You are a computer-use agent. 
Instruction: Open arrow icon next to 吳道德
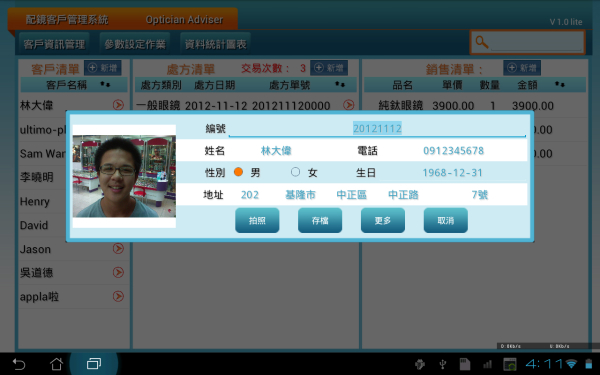tap(118, 272)
